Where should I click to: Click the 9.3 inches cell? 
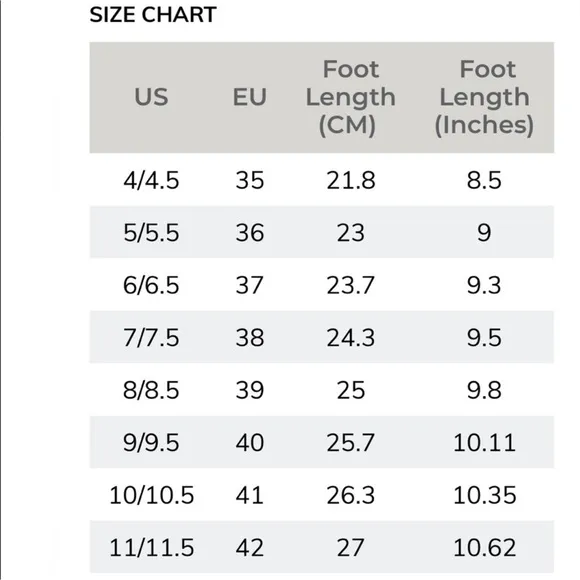tap(484, 285)
